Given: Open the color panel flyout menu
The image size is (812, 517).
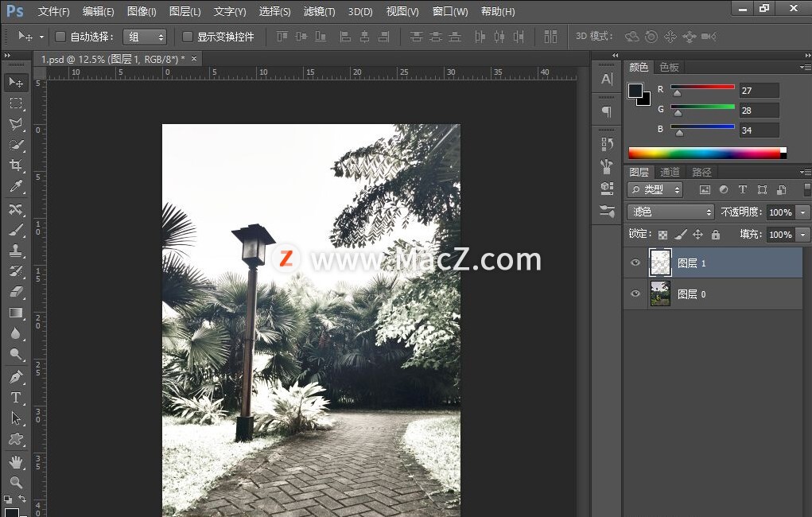Looking at the screenshot, I should pyautogui.click(x=806, y=67).
